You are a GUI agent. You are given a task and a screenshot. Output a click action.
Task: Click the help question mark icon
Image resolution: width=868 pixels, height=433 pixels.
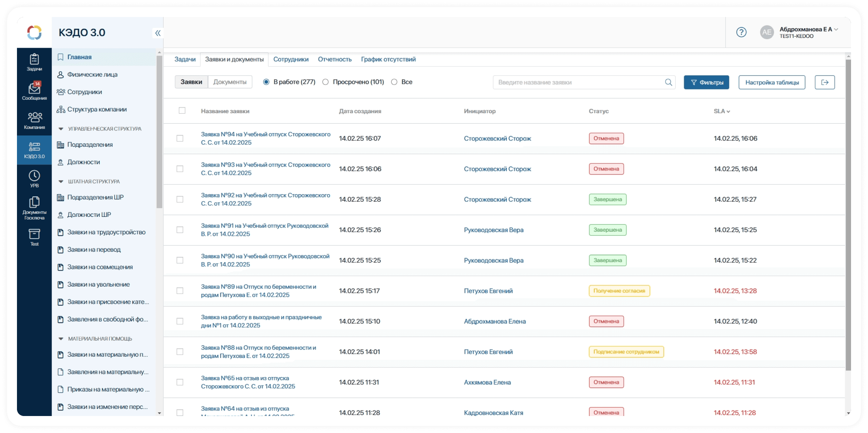coord(741,33)
